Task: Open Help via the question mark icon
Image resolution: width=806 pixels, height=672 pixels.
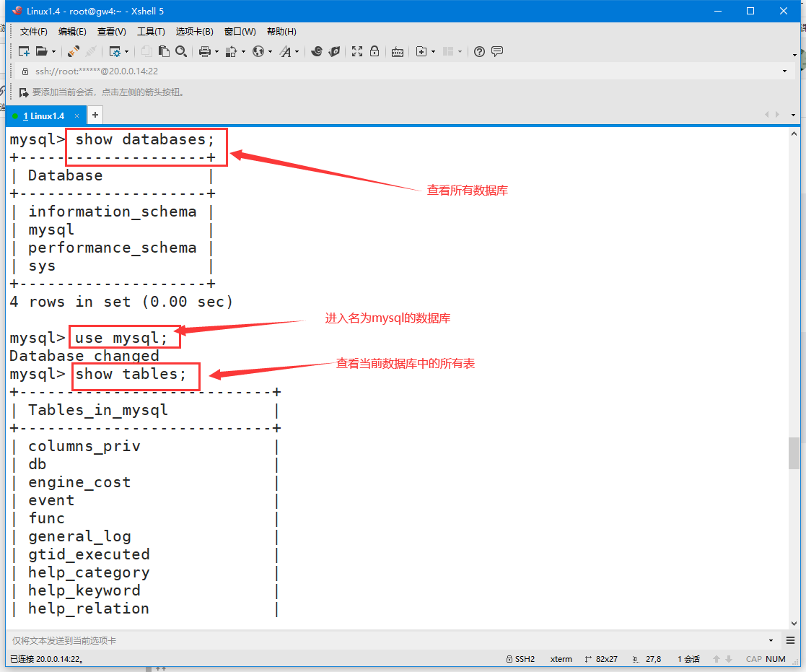Action: (480, 51)
